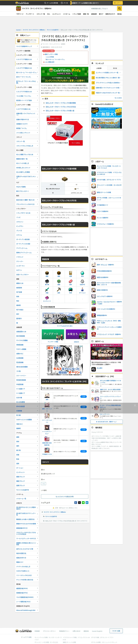Open the 建築 wooden block item category

pos(47,274)
